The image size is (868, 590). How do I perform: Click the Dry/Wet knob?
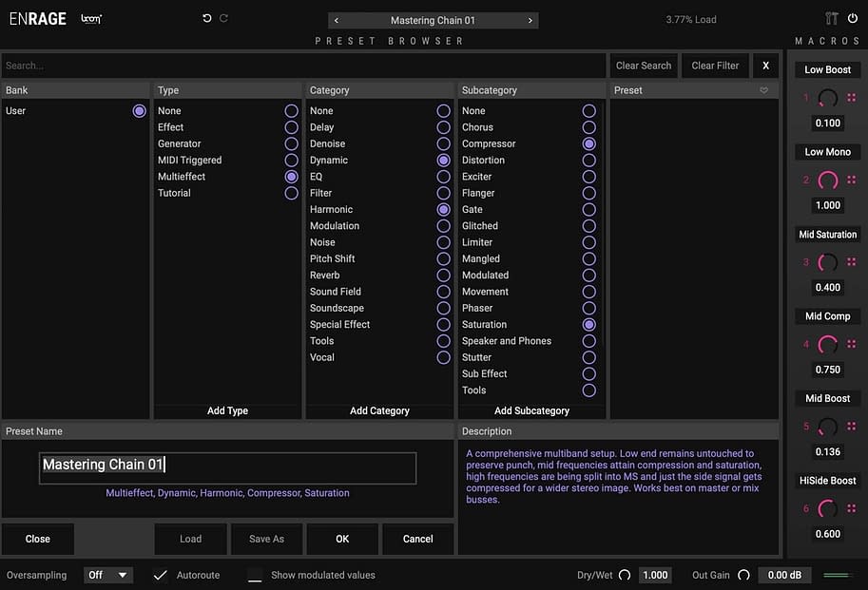point(625,575)
